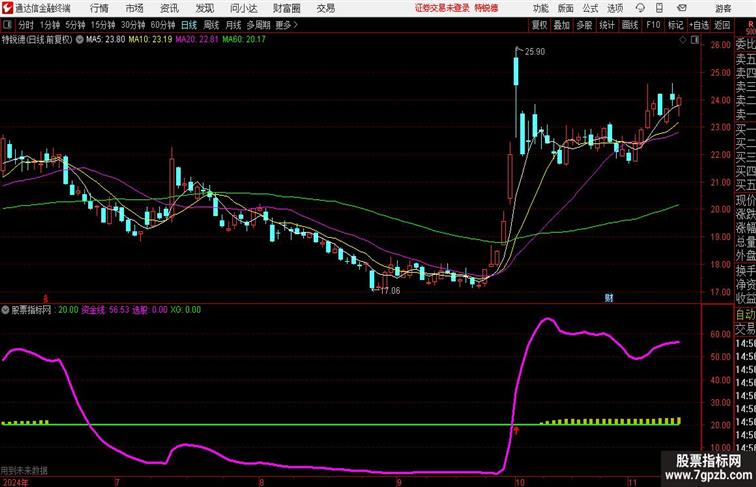Open F10 company info

coord(653,25)
